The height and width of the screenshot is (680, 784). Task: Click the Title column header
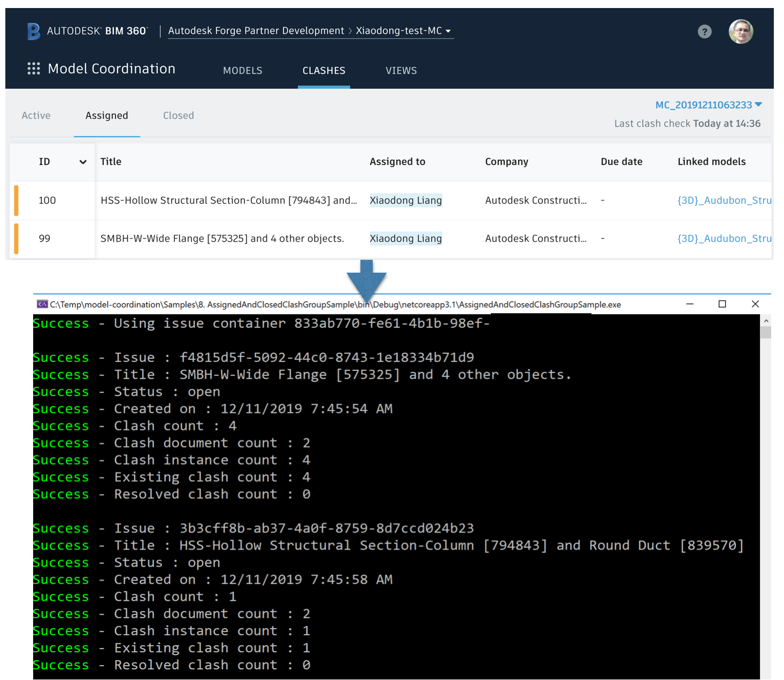111,161
